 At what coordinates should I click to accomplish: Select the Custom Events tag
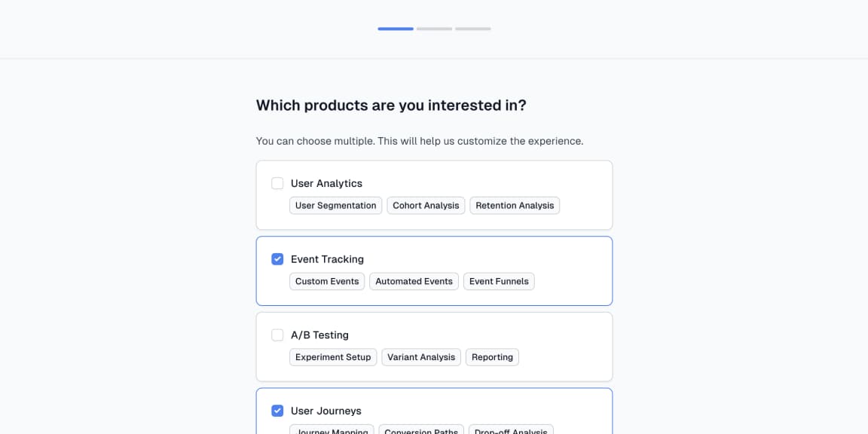point(327,282)
